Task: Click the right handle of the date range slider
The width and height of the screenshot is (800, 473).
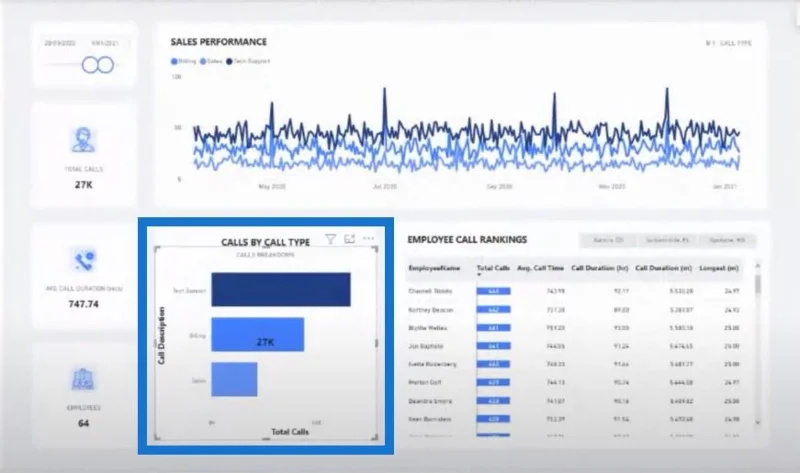Action: tap(106, 65)
